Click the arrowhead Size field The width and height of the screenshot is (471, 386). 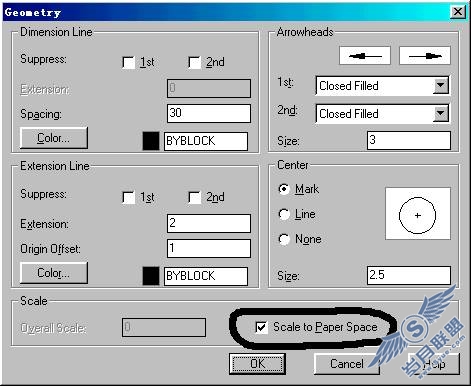coord(409,140)
